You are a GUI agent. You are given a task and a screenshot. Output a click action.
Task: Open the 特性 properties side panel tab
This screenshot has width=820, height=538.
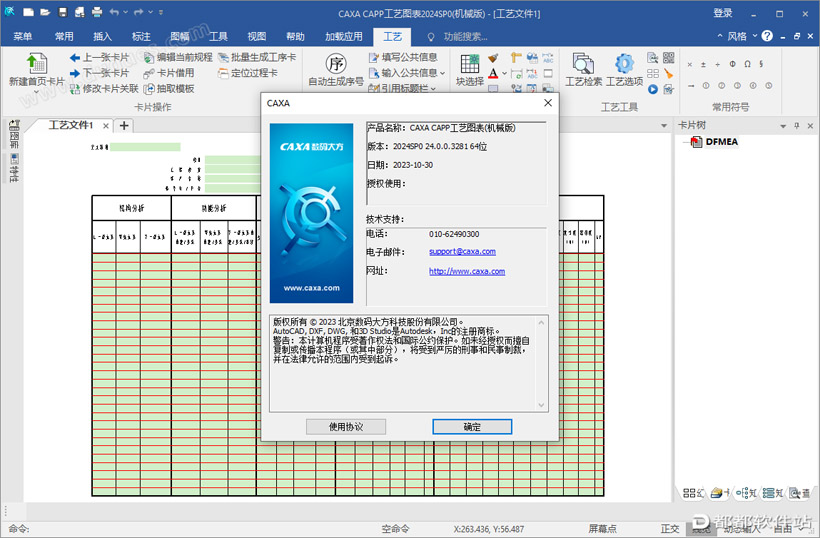coord(14,168)
